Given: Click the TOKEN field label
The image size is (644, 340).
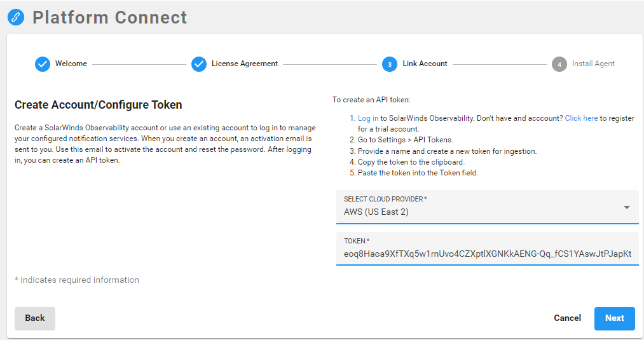Looking at the screenshot, I should 357,241.
